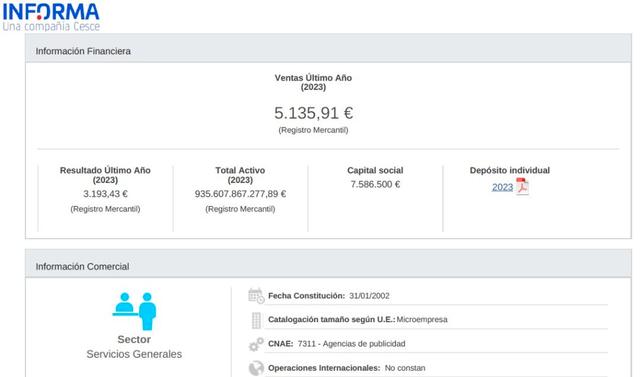Image resolution: width=640 pixels, height=377 pixels.
Task: Open the PDF icon beside 2023 deposit
Action: pos(522,186)
